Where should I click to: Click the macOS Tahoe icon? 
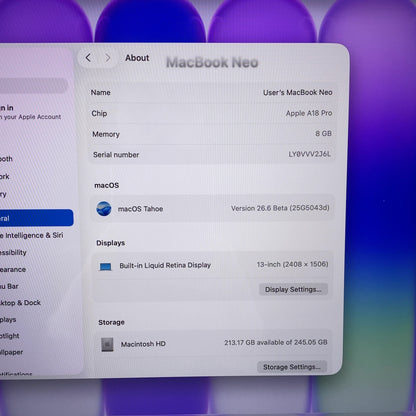104,209
